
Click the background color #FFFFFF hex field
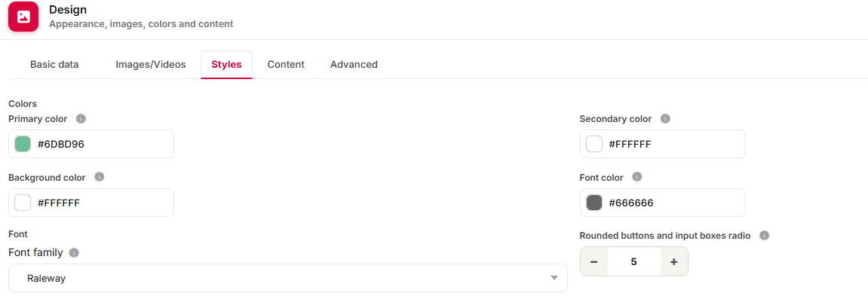coord(91,203)
